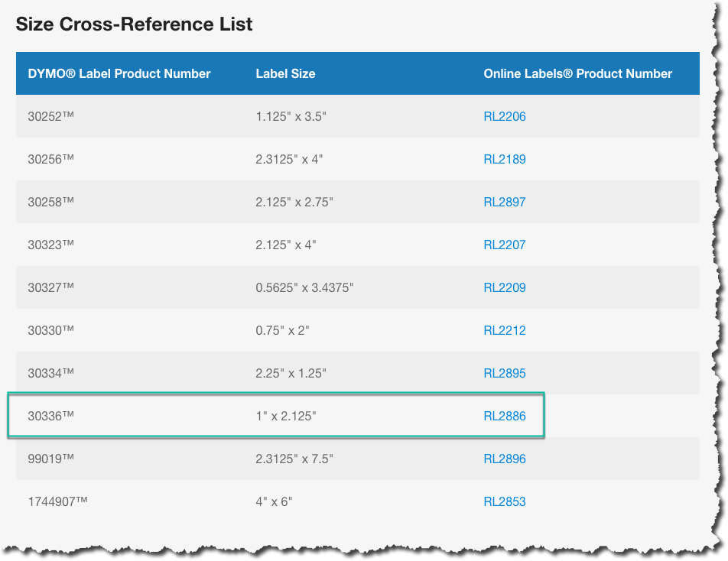Click the 99019 product number cell
The width and height of the screenshot is (728, 561).
[x=51, y=459]
